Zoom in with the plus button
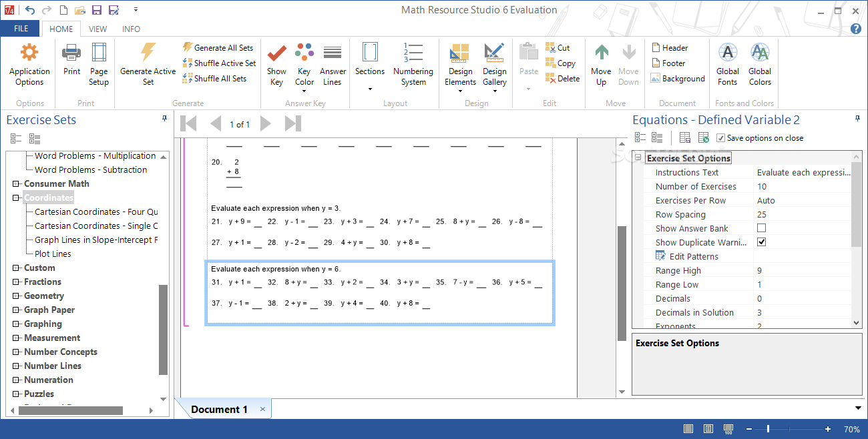 click(x=828, y=429)
